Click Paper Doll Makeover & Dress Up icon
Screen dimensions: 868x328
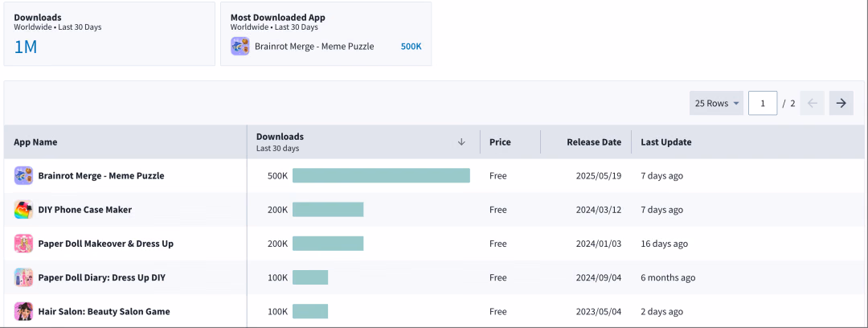23,244
